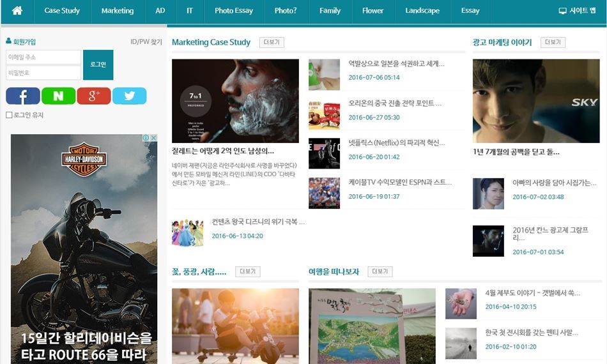The width and height of the screenshot is (607, 364).
Task: Open the Orion choco pie boxes thumbnail
Action: tap(325, 114)
